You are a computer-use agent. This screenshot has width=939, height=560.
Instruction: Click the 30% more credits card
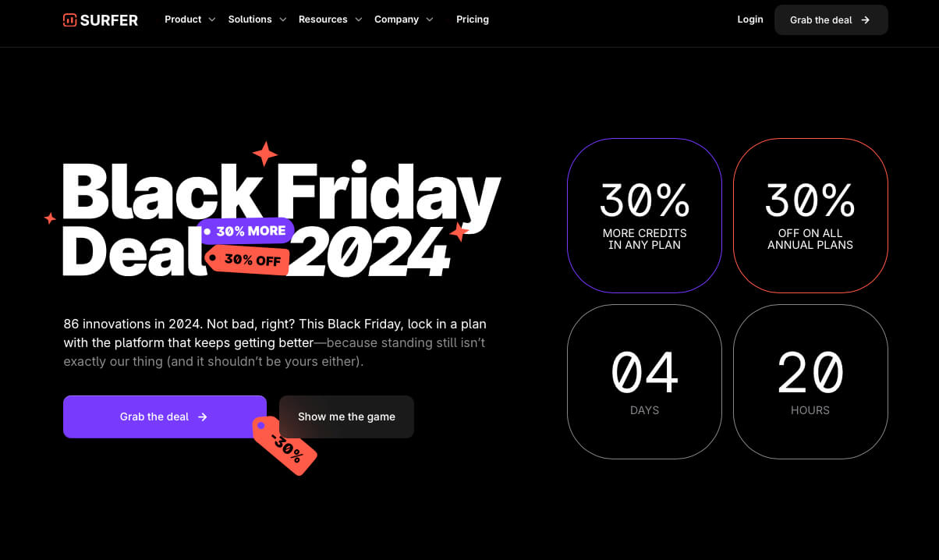[644, 216]
